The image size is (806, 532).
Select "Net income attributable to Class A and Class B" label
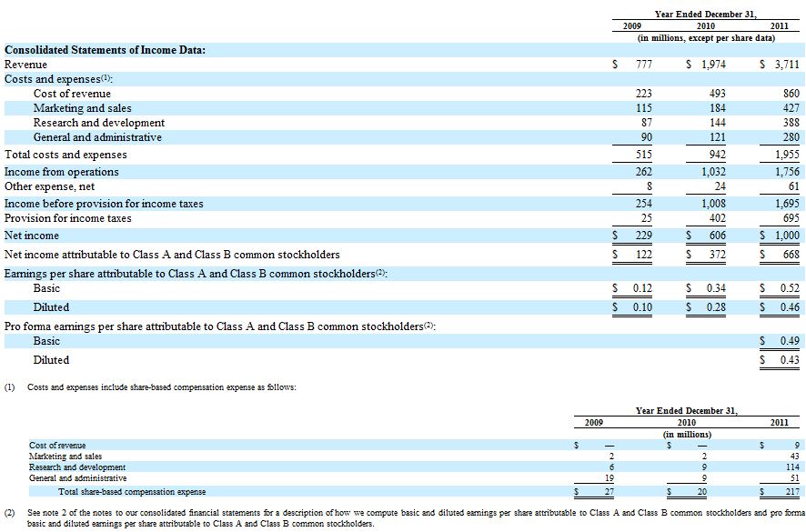172,255
